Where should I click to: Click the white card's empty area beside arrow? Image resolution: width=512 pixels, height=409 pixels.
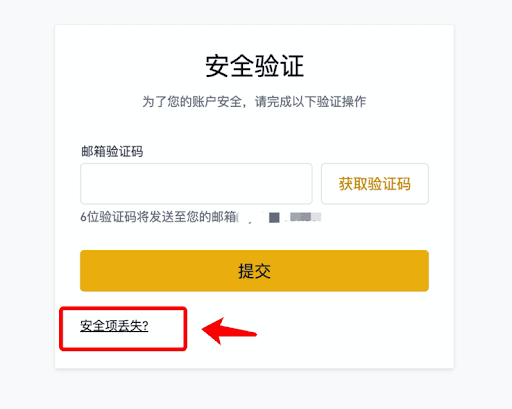coord(350,330)
